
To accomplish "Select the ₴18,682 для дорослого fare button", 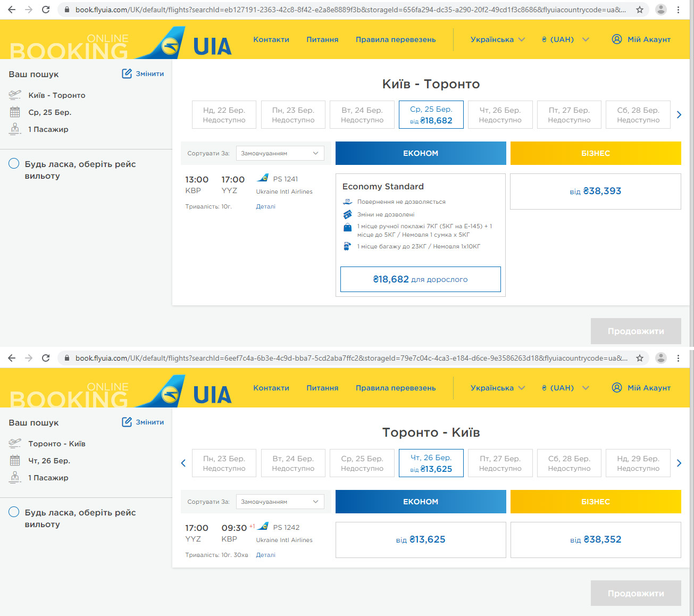I will click(421, 279).
